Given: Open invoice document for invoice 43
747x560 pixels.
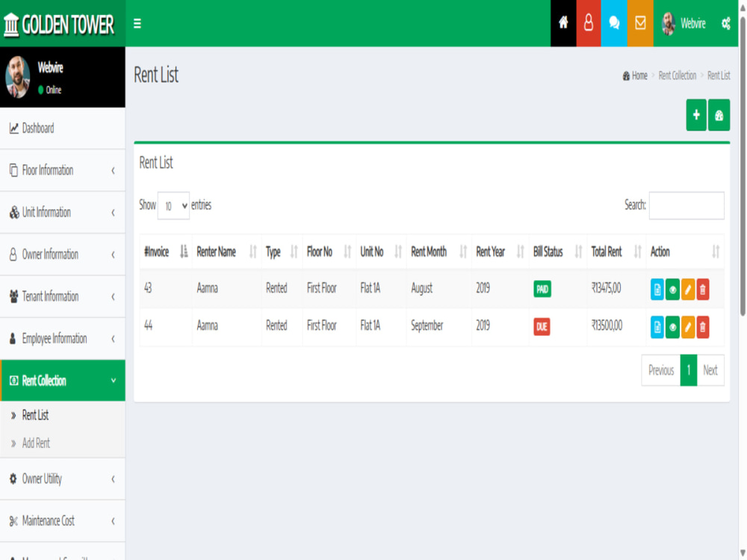Looking at the screenshot, I should [x=657, y=290].
